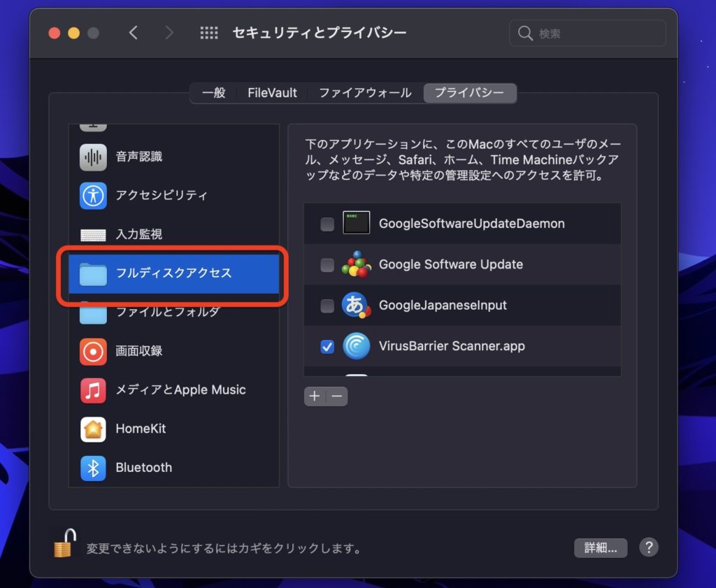Click the GoogleJapaneseInput あ icon
Image resolution: width=716 pixels, height=588 pixels.
(356, 305)
